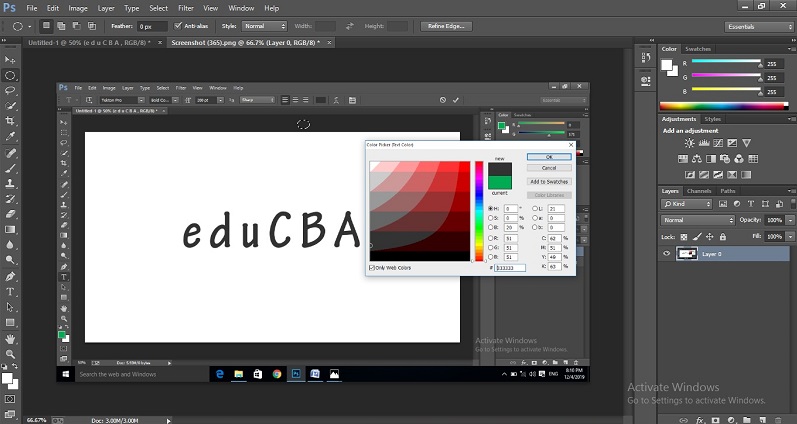The height and width of the screenshot is (424, 797).
Task: Add a Color Balance adjustment
Action: pyautogui.click(x=697, y=159)
